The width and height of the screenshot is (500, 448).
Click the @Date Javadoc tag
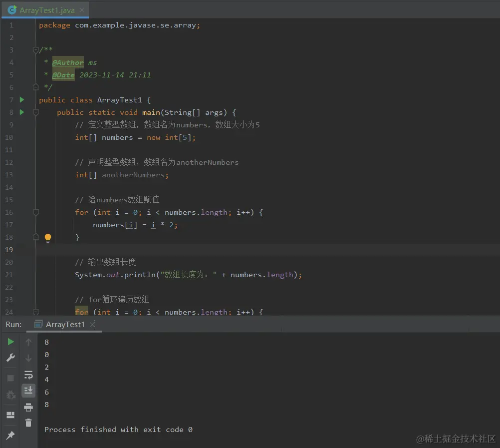(63, 75)
